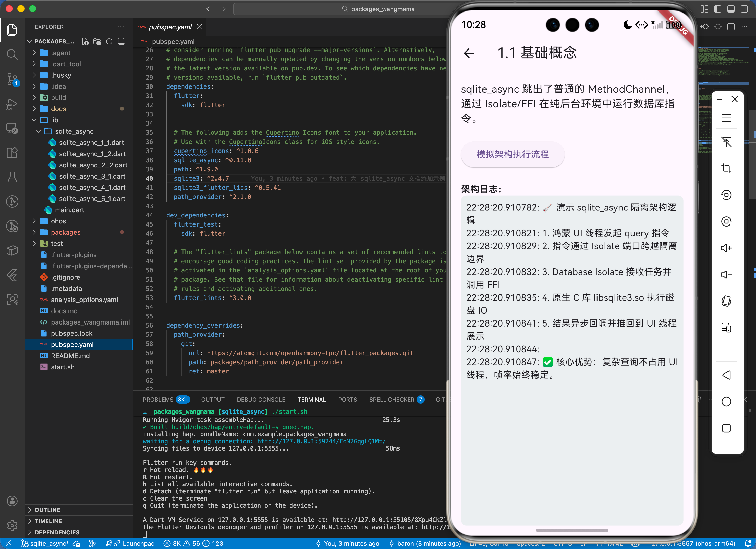The width and height of the screenshot is (756, 549).
Task: Expand the docs folder
Action: coord(58,109)
